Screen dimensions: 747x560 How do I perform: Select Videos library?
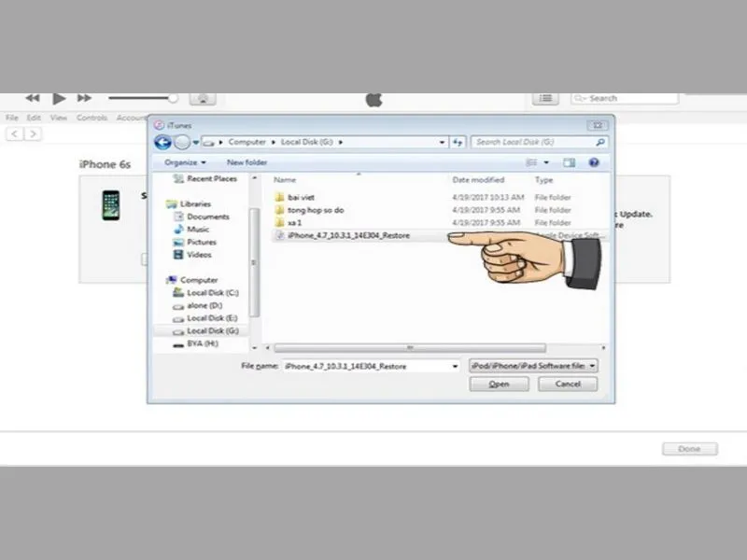coord(192,255)
